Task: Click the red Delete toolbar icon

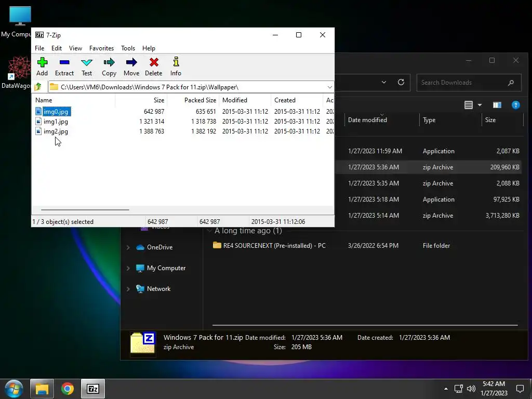Action: 154,66
